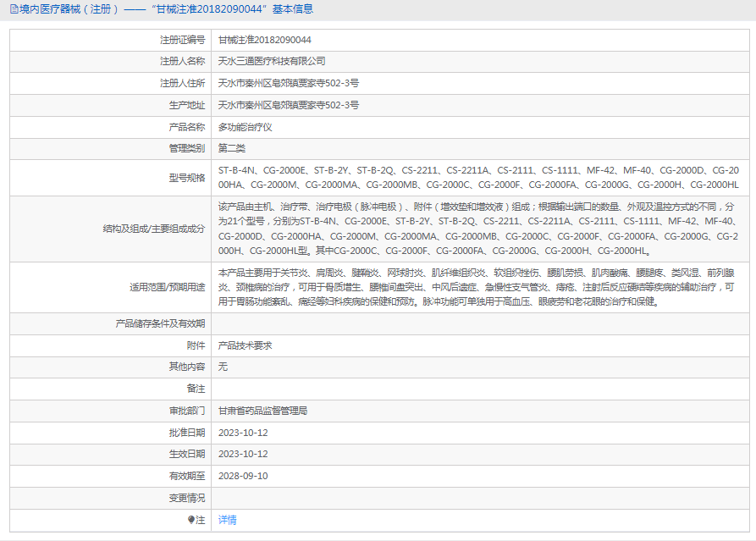The width and height of the screenshot is (756, 541).
Task: Click the 生产地址 address value
Action: coord(289,105)
